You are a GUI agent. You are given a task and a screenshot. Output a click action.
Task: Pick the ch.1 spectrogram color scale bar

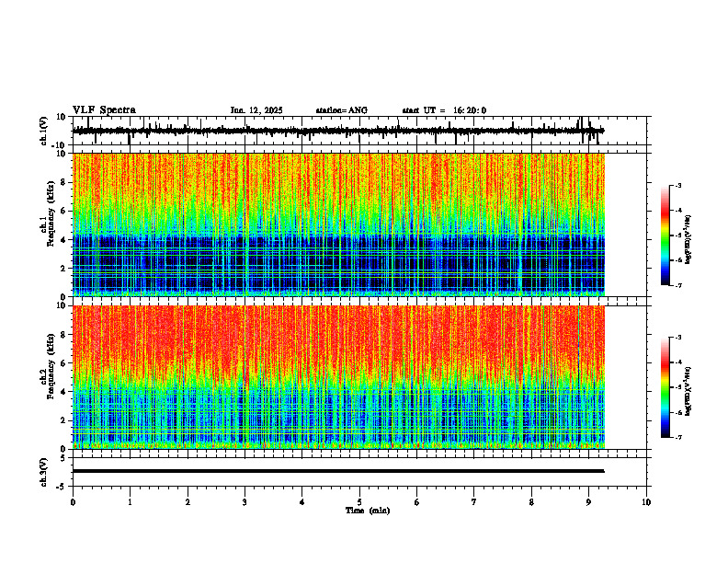665,236
